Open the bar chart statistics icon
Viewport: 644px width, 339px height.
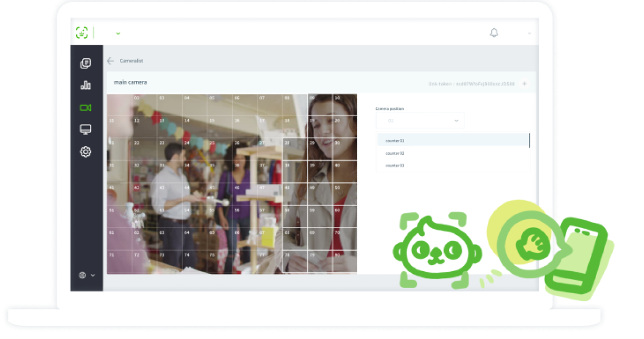point(86,85)
